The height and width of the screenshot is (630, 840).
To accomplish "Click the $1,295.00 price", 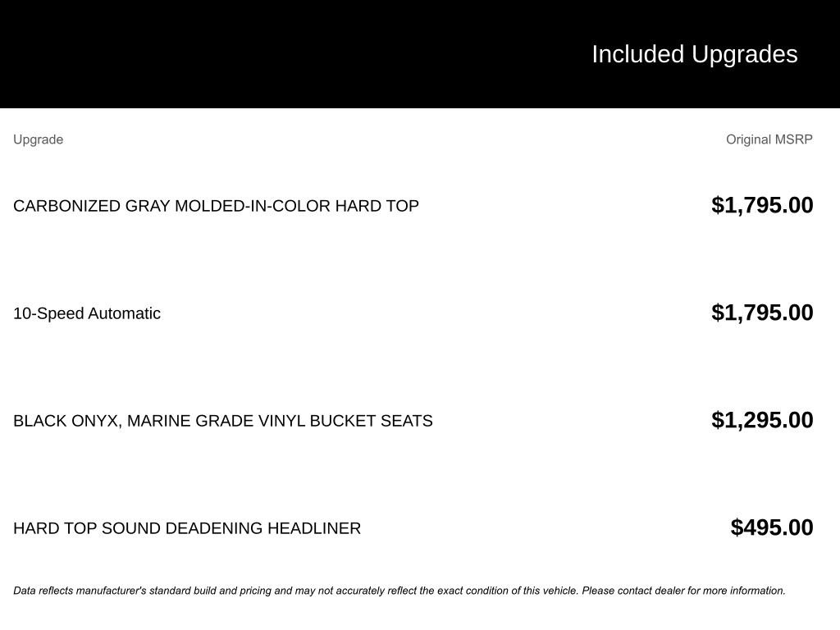I will pos(762,420).
